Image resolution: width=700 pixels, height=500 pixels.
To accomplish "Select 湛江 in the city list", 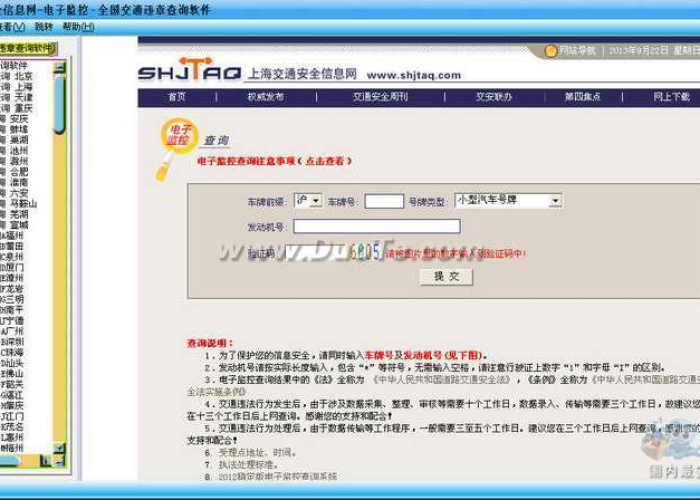I will [13, 395].
